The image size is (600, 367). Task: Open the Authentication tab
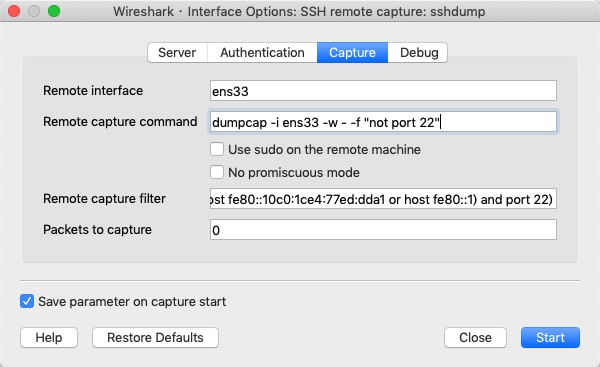click(x=262, y=52)
